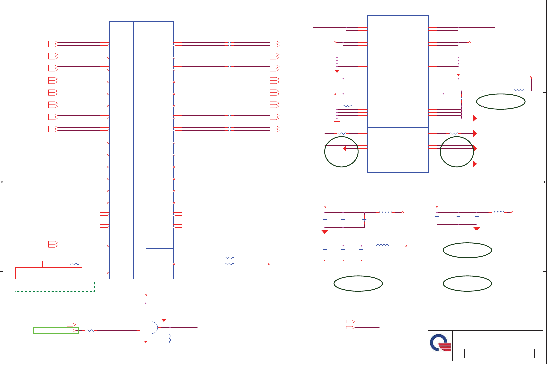Select the lower resistor right of left IC bottom
Viewport: 555px width, 392px height.
tap(229, 264)
